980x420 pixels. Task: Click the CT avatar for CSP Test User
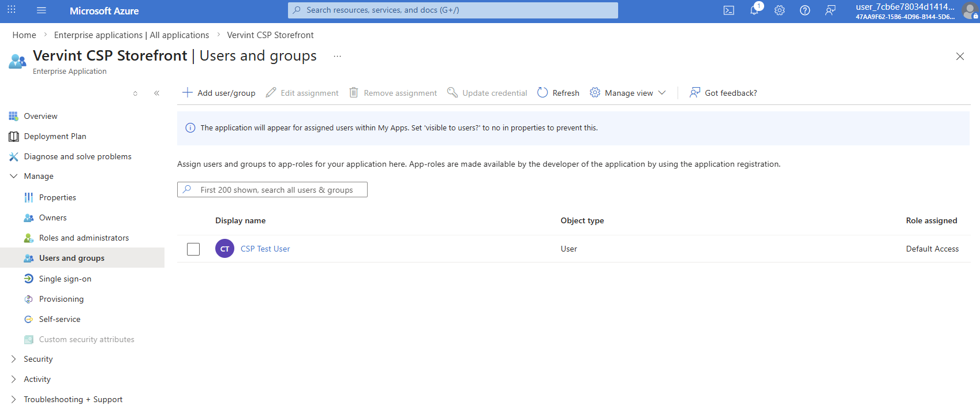[x=225, y=249]
